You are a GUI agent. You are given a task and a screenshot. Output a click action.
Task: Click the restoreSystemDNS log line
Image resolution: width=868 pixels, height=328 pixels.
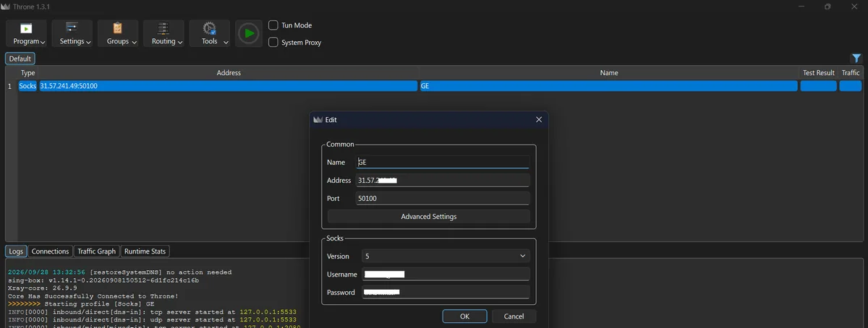click(x=119, y=272)
